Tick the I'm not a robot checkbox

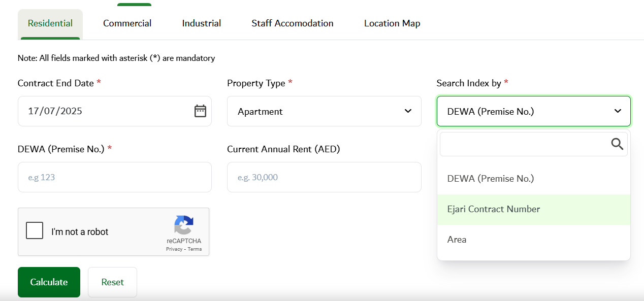(x=35, y=230)
